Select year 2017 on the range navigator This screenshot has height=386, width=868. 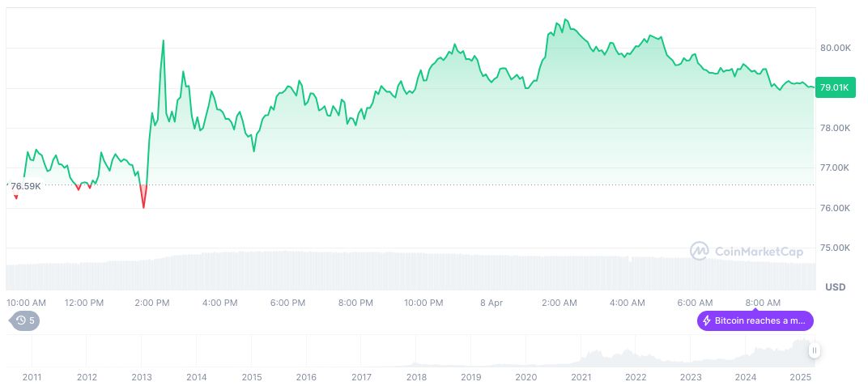pos(361,377)
